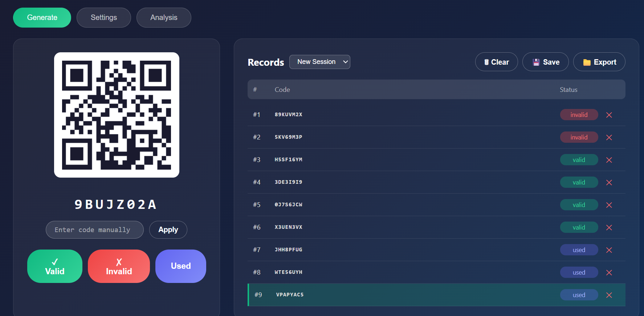Click the used badge for JHH8PFUG

coord(579,250)
